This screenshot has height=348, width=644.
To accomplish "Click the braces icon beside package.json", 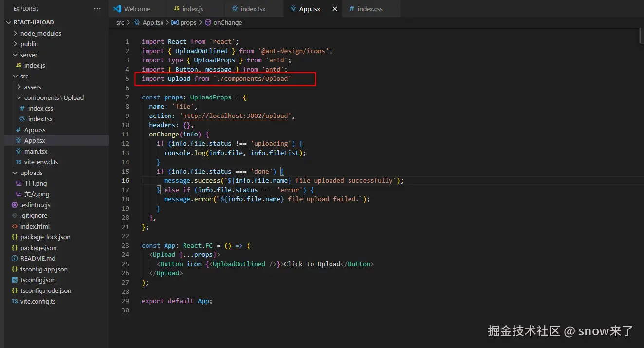I will coord(15,248).
